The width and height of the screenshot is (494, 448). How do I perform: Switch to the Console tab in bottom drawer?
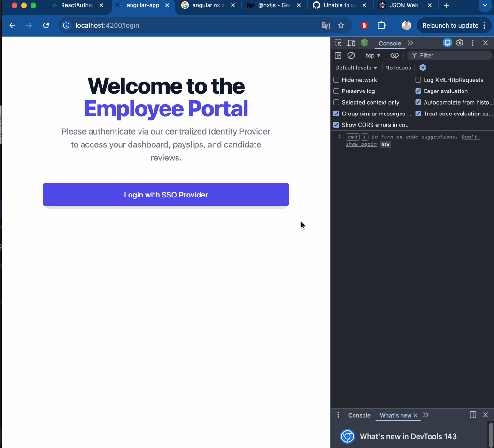(x=359, y=415)
